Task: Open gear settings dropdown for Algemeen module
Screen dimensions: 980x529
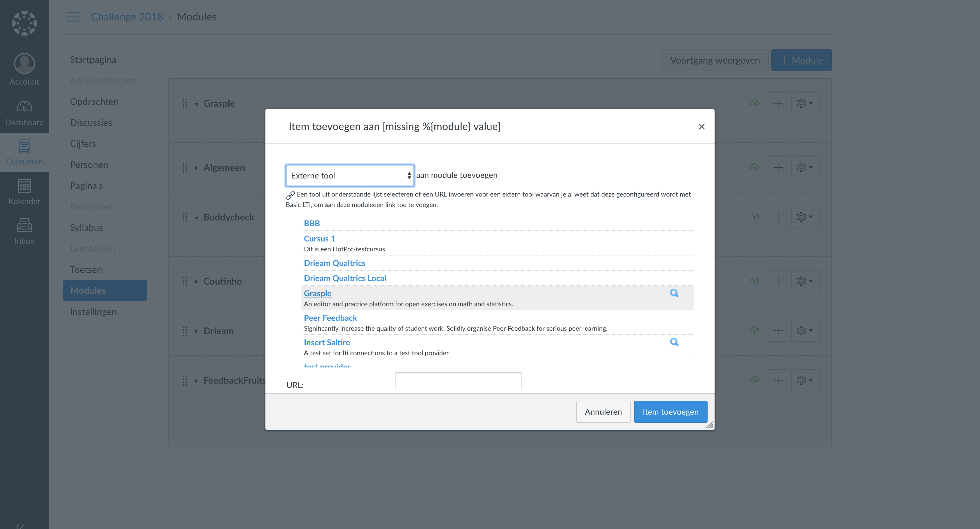Action: pos(805,167)
